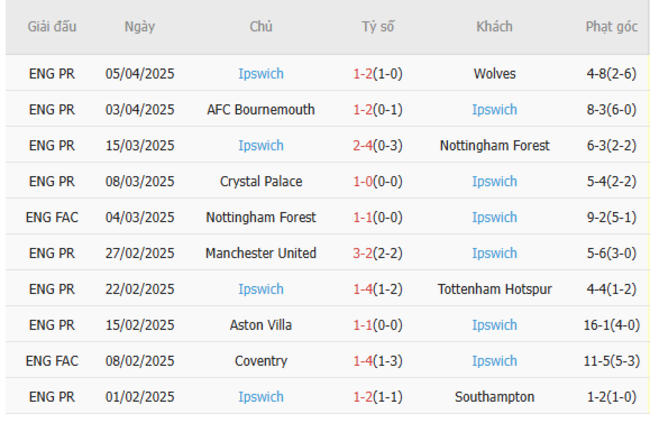Viewport: 650px width, 423px height.
Task: Open the Ipswich link opposite Coventry
Action: click(494, 361)
